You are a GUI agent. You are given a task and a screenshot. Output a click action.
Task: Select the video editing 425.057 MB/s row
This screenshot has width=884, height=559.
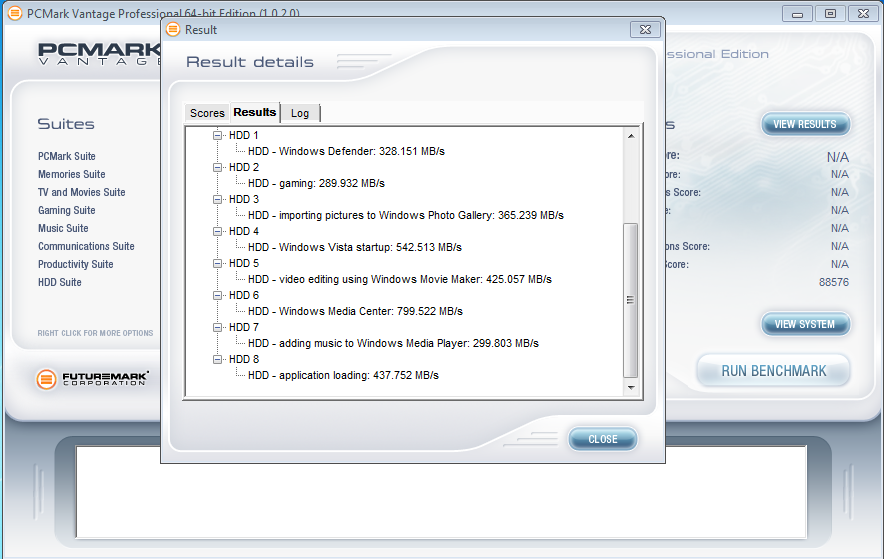(400, 280)
